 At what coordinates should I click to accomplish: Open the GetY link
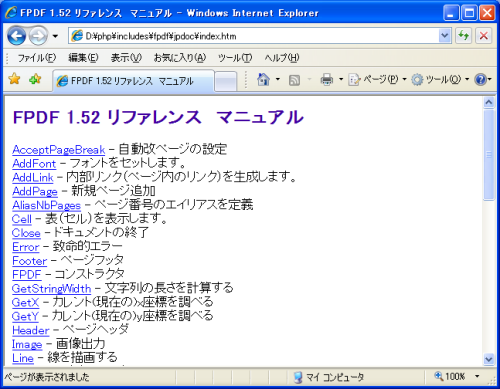pos(25,316)
